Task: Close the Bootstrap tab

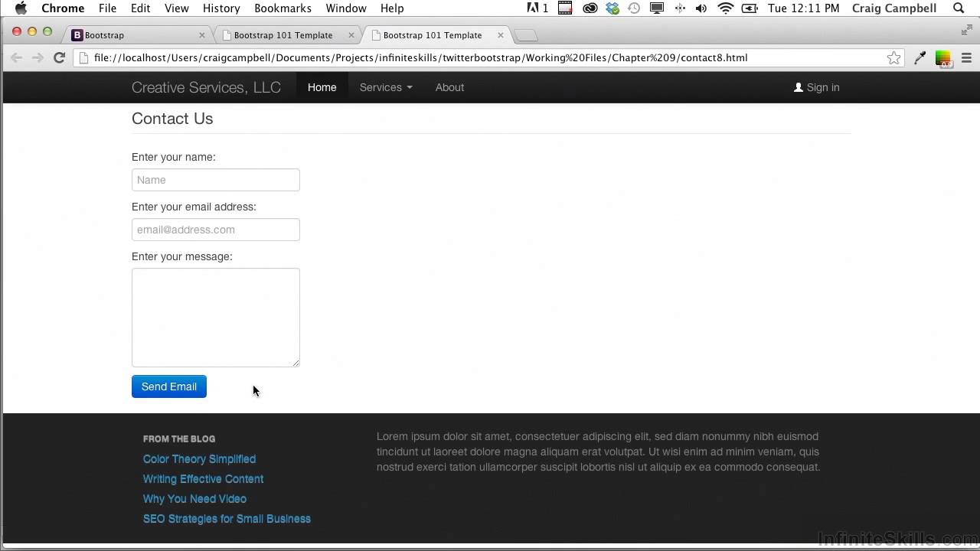Action: tap(202, 35)
